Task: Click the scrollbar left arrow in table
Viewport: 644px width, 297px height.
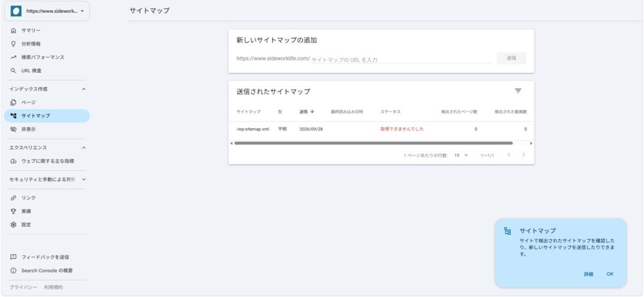Action: coord(231,143)
